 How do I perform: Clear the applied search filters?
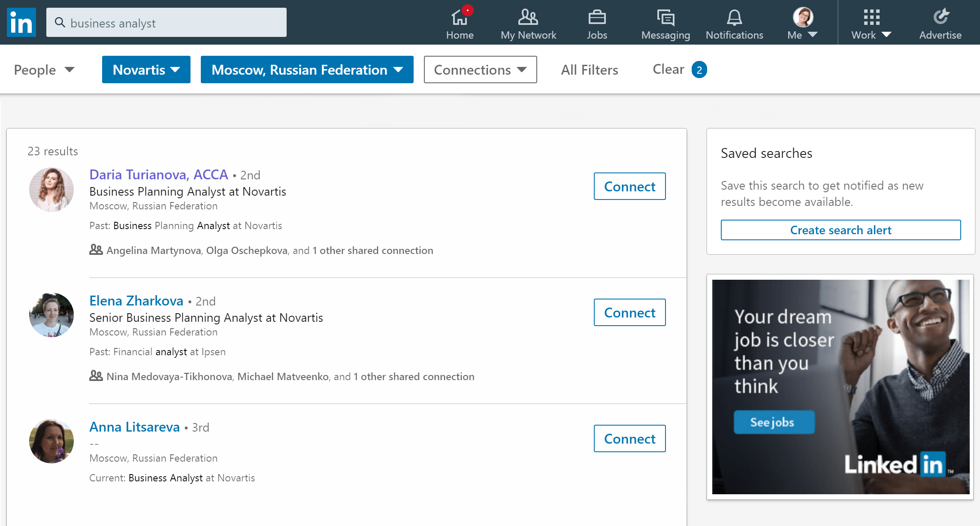(668, 69)
